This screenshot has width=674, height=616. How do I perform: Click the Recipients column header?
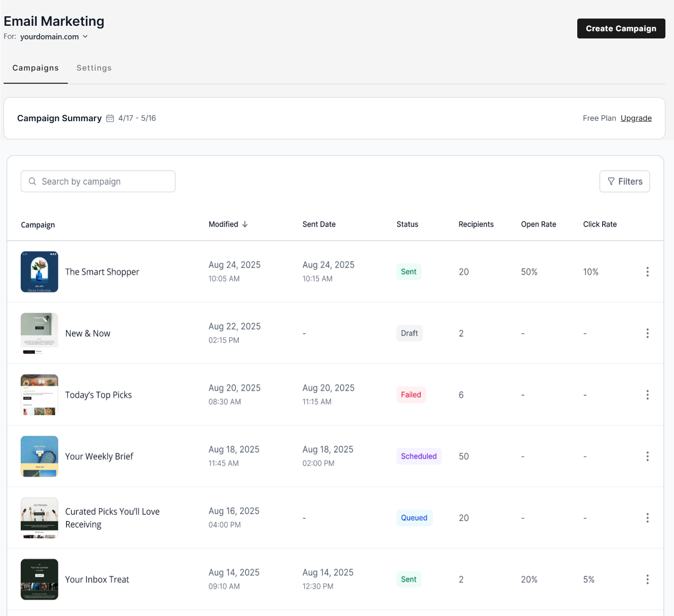point(476,224)
